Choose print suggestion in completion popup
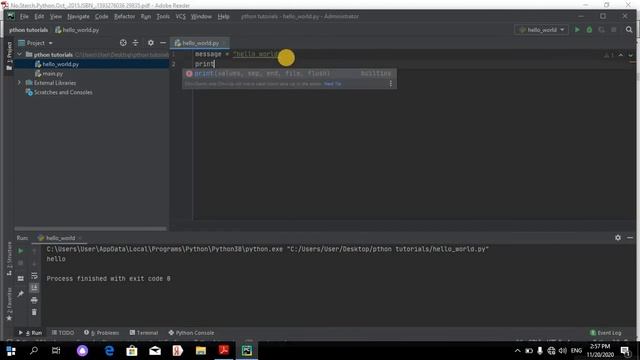The height and width of the screenshot is (360, 640). (289, 73)
